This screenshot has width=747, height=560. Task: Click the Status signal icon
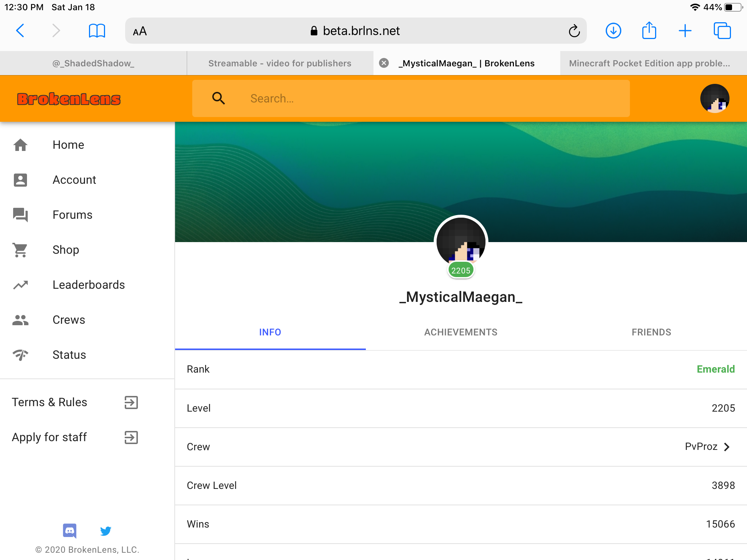[x=20, y=355]
